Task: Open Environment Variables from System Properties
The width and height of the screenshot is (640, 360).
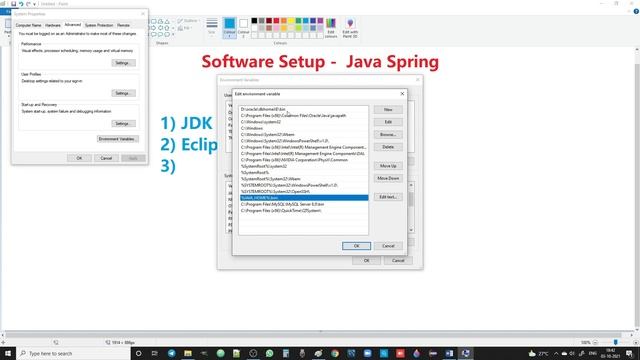Action: (x=118, y=139)
